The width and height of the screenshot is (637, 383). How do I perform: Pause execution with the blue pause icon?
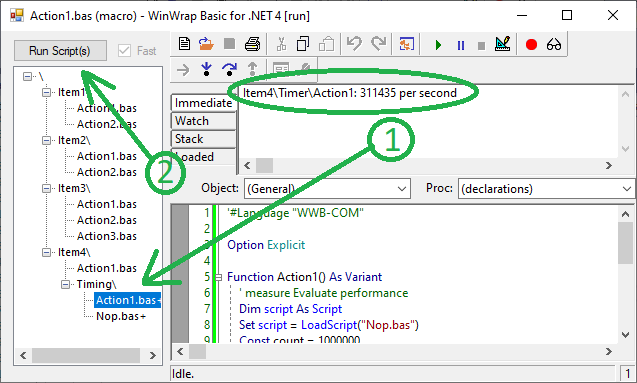pyautogui.click(x=461, y=45)
